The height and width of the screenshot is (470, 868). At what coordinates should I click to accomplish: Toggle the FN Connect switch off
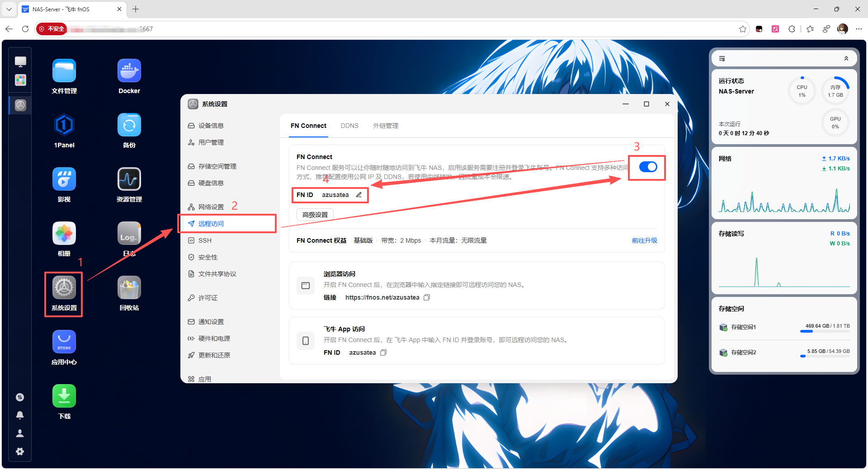click(x=648, y=167)
